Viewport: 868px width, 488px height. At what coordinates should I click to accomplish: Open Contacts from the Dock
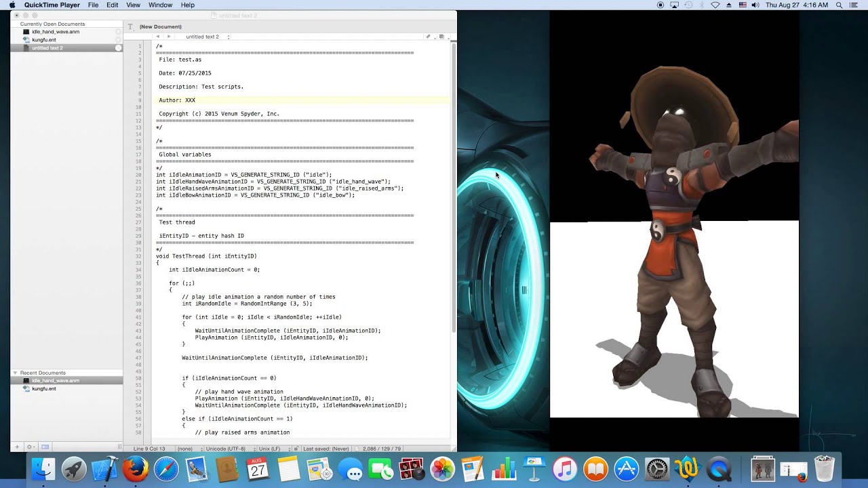(x=227, y=469)
